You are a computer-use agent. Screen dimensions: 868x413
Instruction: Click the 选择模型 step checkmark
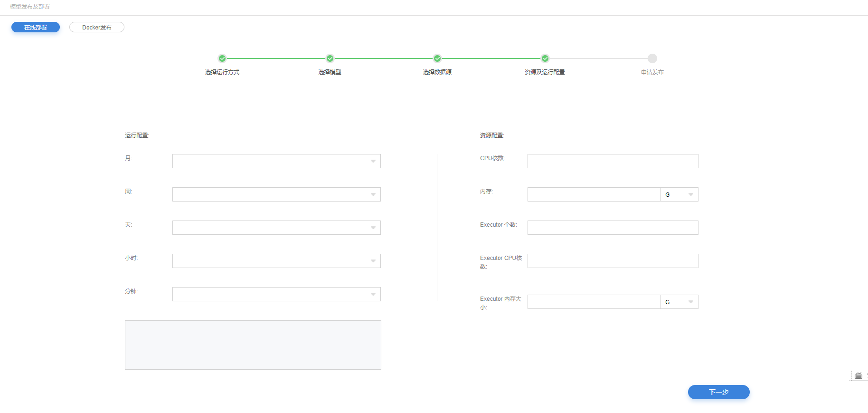tap(330, 58)
